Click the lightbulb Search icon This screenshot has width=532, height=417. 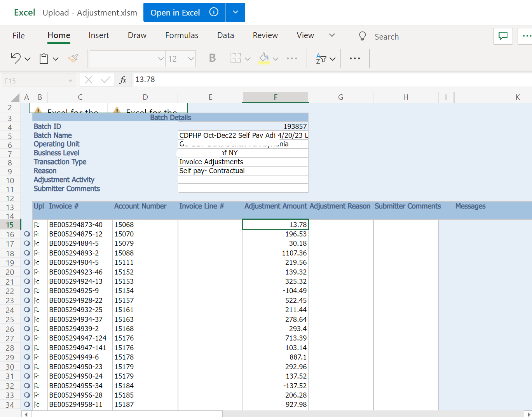pos(362,36)
